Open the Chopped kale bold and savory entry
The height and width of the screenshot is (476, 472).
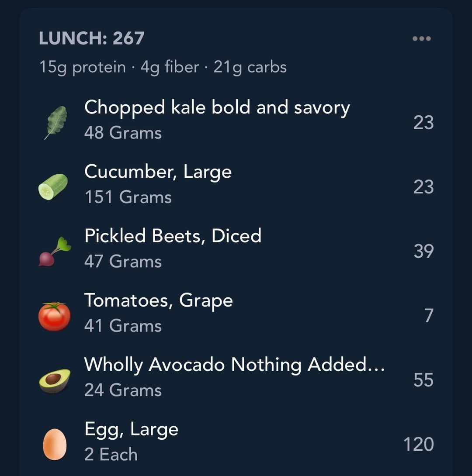point(217,107)
